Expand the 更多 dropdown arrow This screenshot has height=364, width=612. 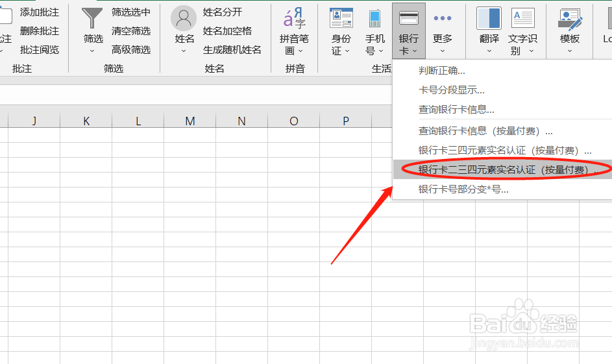pos(443,51)
